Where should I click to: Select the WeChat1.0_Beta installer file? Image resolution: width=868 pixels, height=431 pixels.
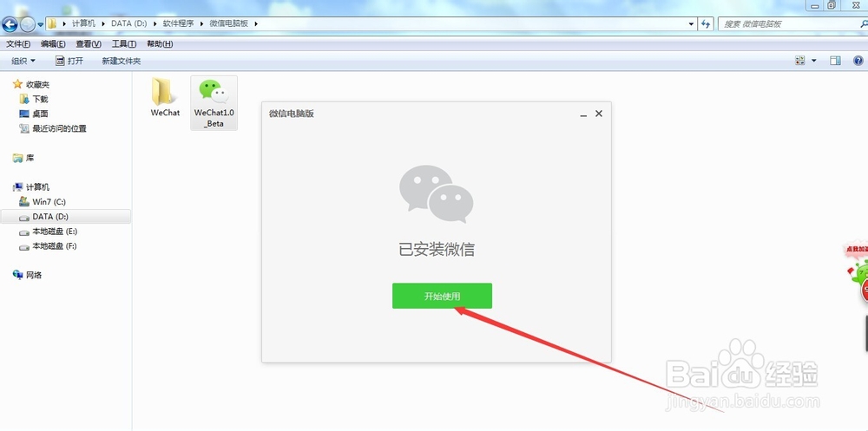(x=214, y=103)
